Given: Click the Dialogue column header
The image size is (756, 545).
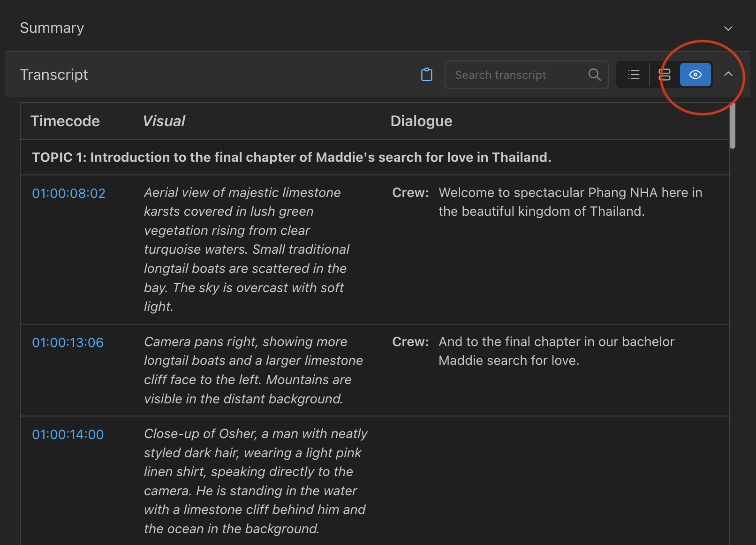Looking at the screenshot, I should [421, 121].
